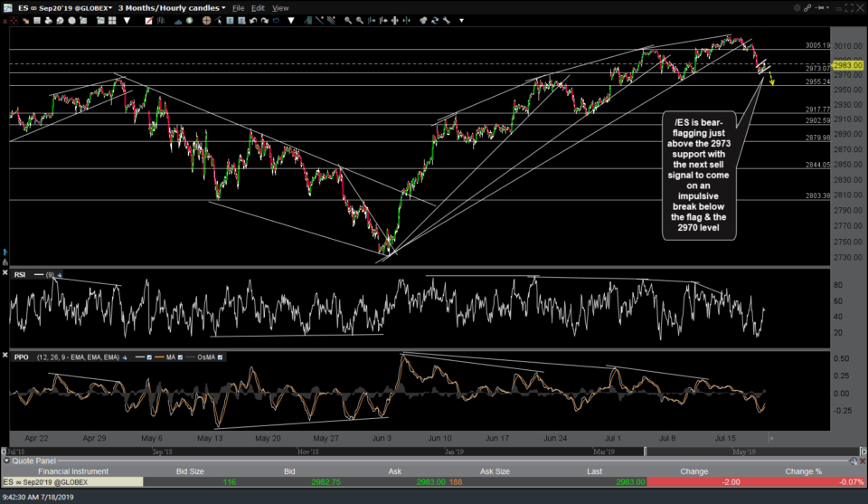This screenshot has height=504, width=868.
Task: Click the printer icon in the chart toolbar
Action: coord(48,21)
